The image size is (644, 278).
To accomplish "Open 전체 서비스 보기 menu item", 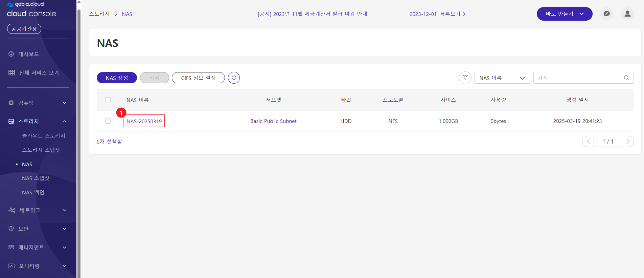I will pos(39,72).
